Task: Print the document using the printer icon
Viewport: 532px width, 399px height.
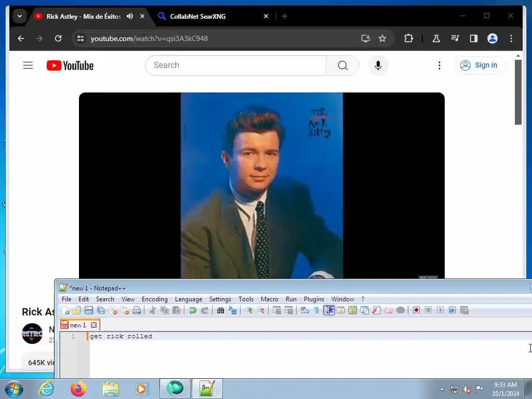Action: coord(137,310)
